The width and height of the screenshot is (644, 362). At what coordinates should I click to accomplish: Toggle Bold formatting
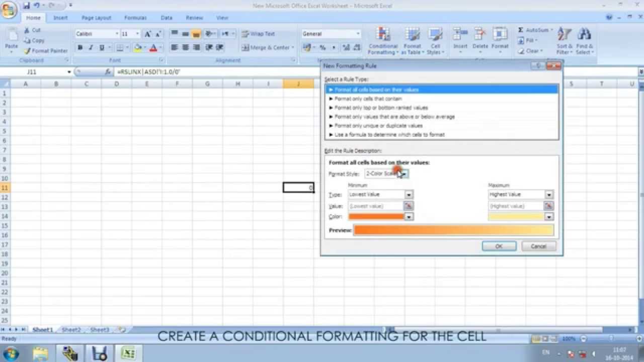point(80,48)
